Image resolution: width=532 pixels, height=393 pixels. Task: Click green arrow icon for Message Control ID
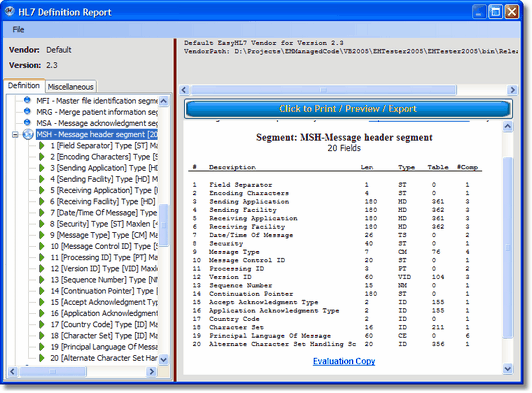tap(42, 246)
